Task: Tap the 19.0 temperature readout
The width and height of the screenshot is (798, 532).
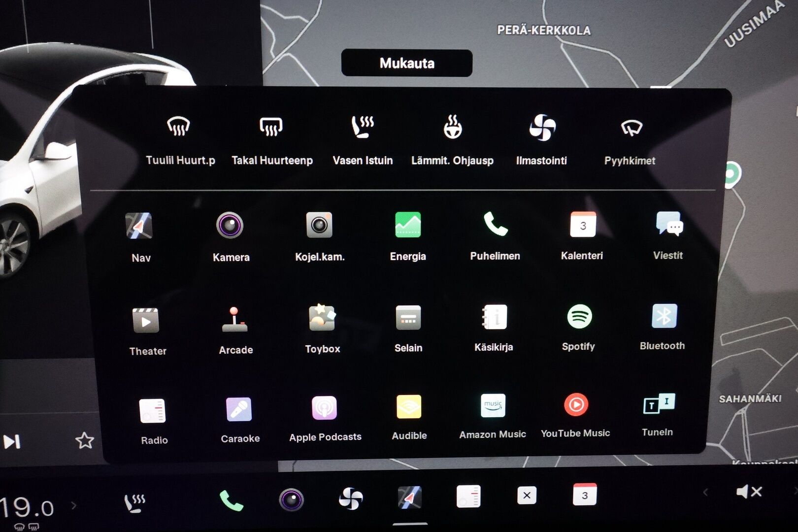Action: [x=27, y=507]
